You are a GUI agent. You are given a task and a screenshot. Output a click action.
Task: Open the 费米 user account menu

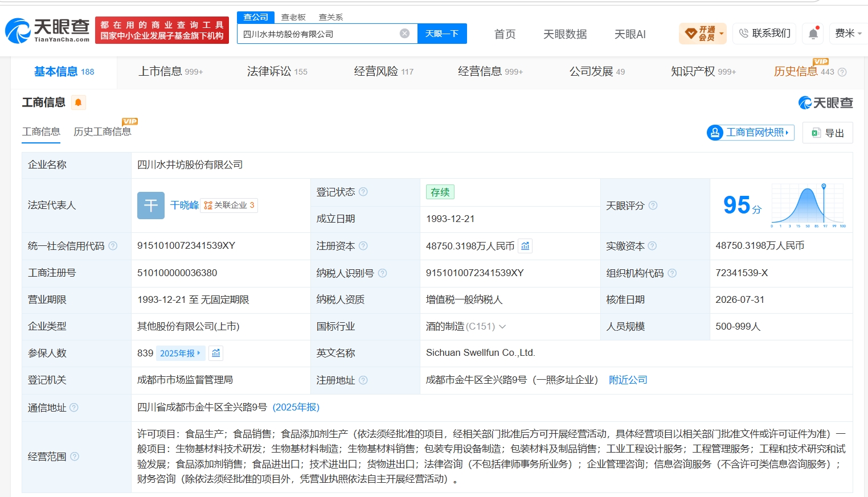(x=849, y=34)
